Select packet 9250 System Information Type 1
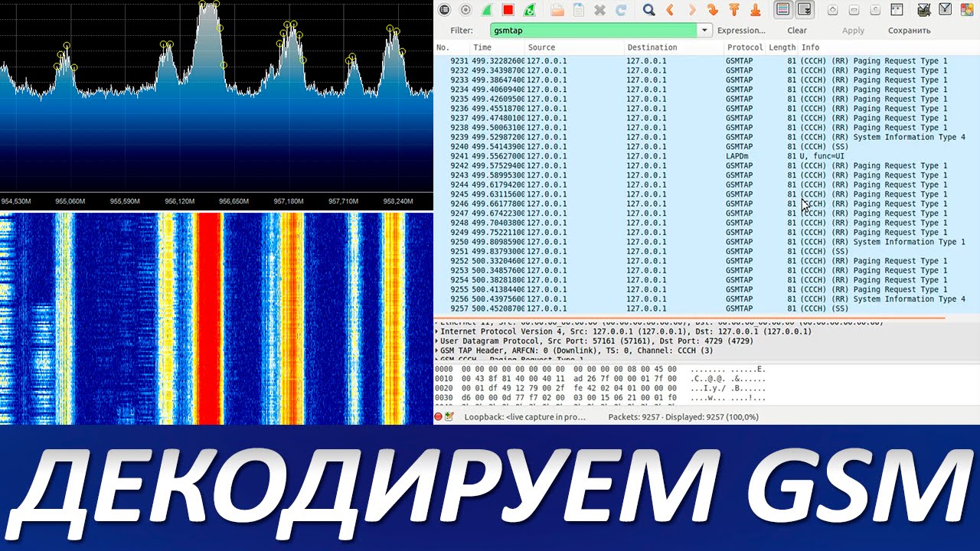The image size is (980, 551). click(x=707, y=242)
